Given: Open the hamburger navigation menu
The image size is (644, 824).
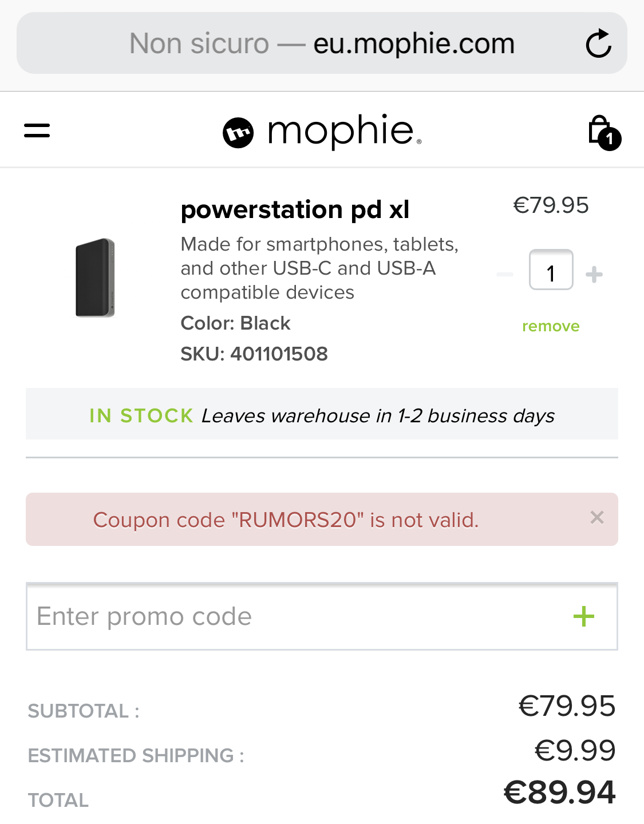Looking at the screenshot, I should pos(37,130).
